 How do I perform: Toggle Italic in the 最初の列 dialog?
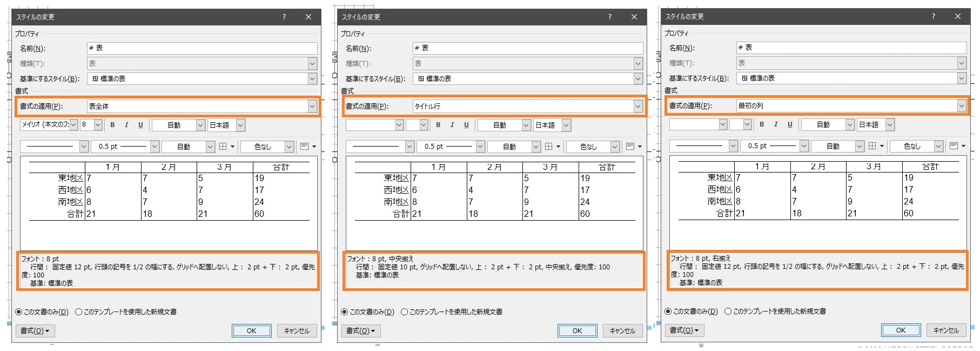tap(776, 124)
